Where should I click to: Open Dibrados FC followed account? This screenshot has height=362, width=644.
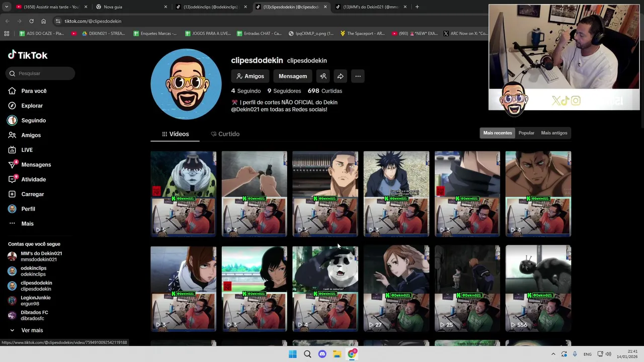[28, 315]
